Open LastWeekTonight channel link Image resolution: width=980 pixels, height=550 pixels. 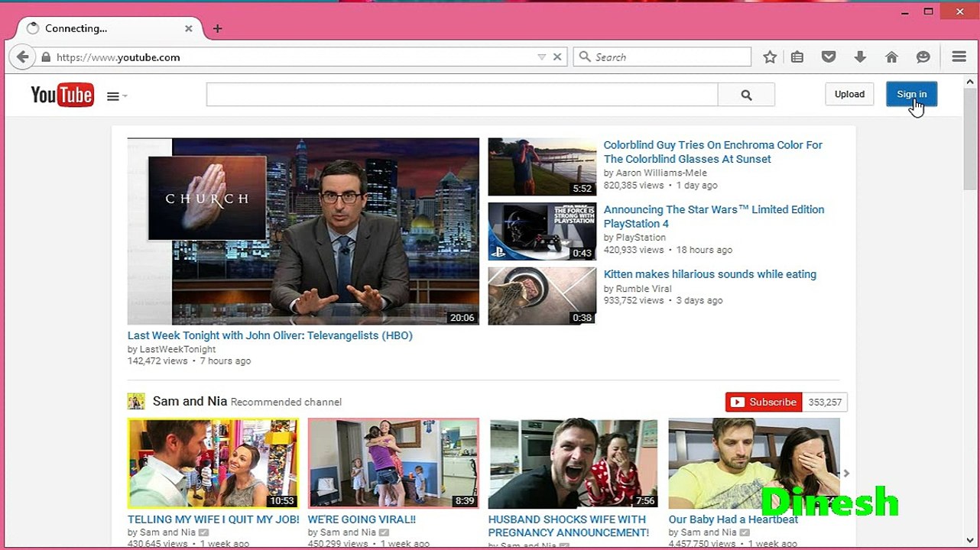point(177,349)
